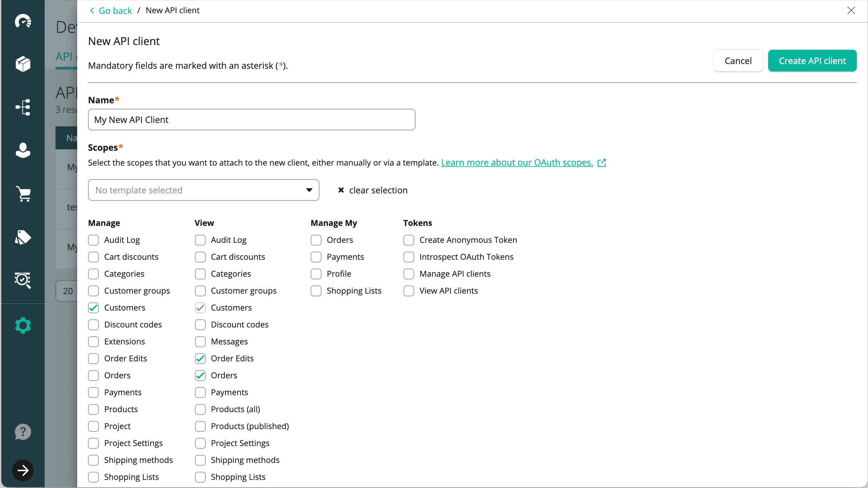The width and height of the screenshot is (868, 488).
Task: Open the scope template dropdown
Action: pyautogui.click(x=203, y=190)
